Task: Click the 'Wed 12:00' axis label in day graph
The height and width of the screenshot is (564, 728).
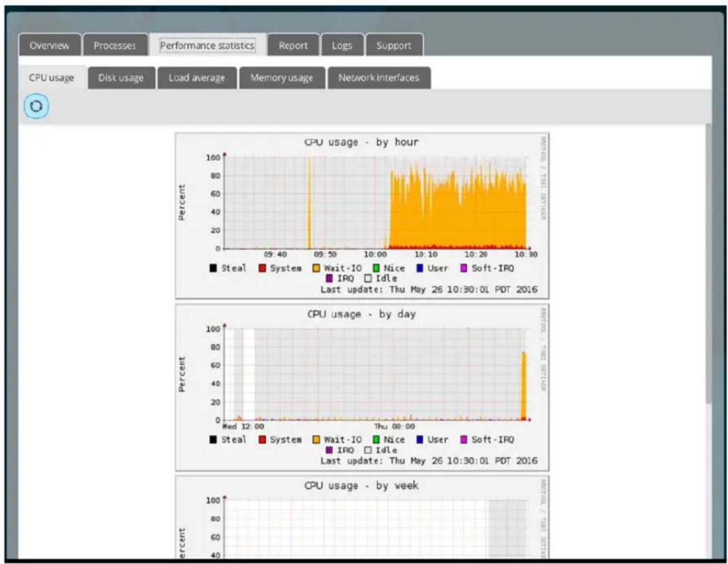Action: pyautogui.click(x=243, y=427)
